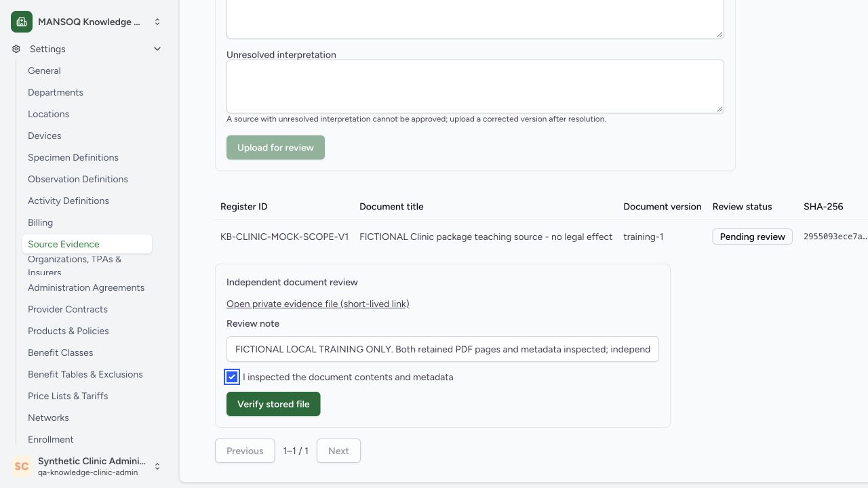Click the MANSOQ green building logo icon
The image size is (868, 488).
22,22
